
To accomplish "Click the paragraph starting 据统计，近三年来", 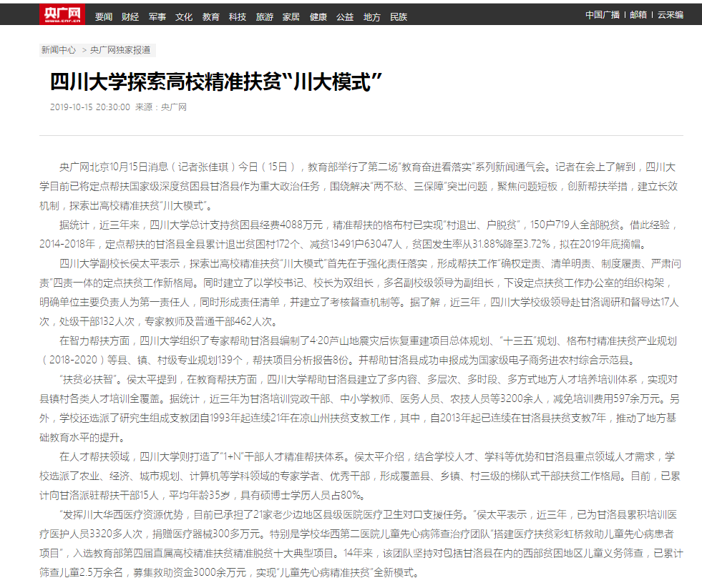I will point(359,235).
